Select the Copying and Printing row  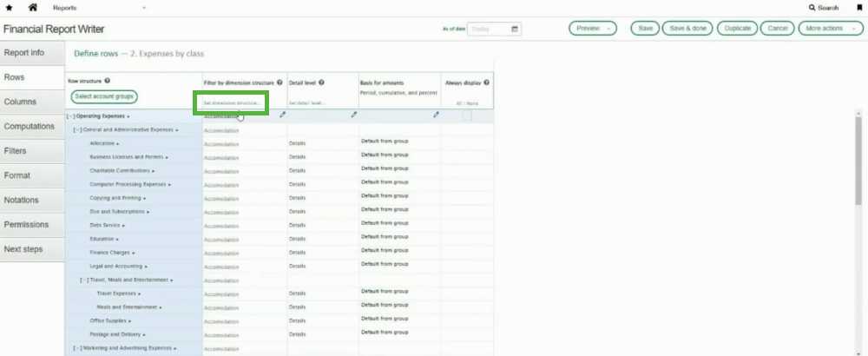tap(115, 198)
